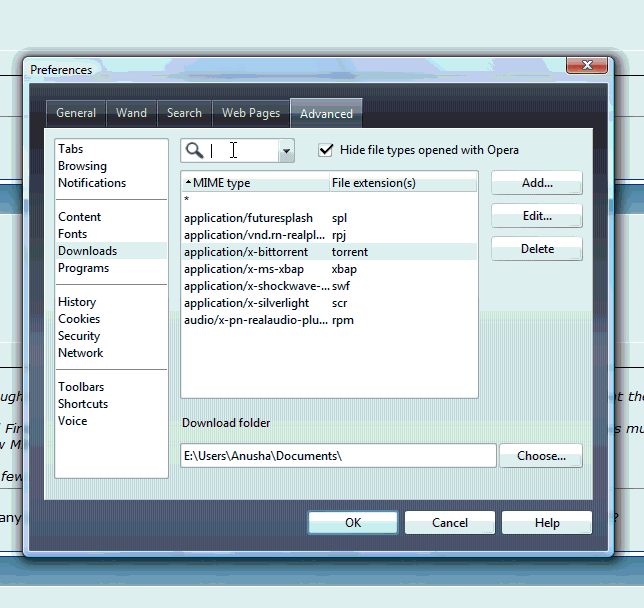644x608 pixels.
Task: Sort by MIME type column header
Action: point(255,183)
